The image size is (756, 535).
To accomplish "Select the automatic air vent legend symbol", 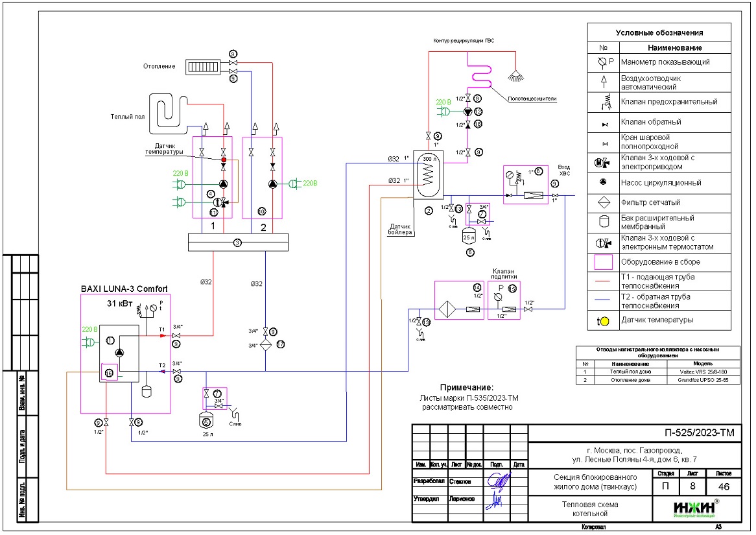I will [x=603, y=82].
